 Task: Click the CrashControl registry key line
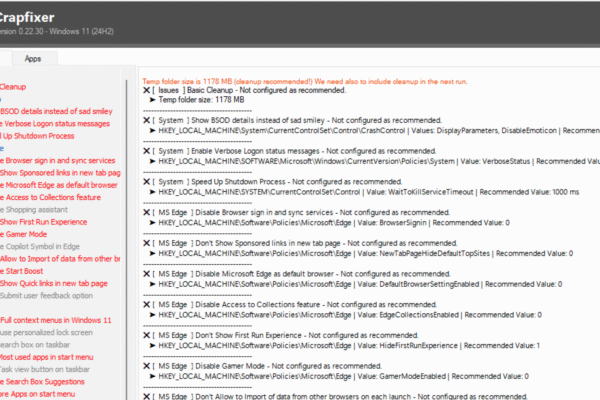[x=375, y=131]
